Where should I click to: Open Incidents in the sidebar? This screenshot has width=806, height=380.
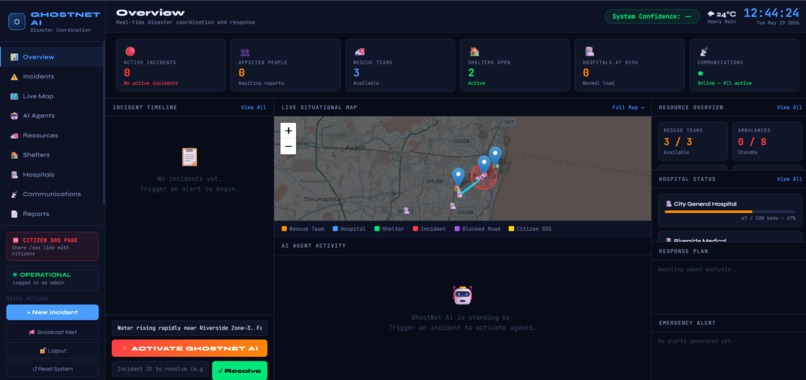[x=51, y=76]
